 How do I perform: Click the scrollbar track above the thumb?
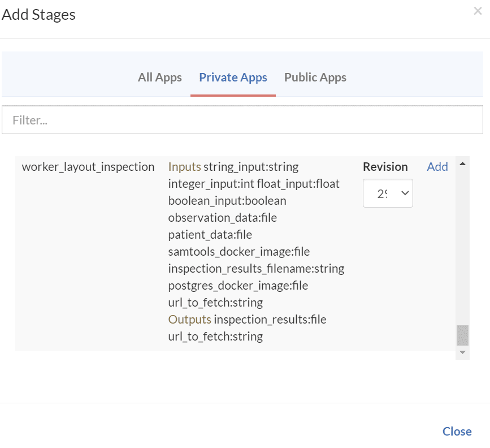click(462, 243)
